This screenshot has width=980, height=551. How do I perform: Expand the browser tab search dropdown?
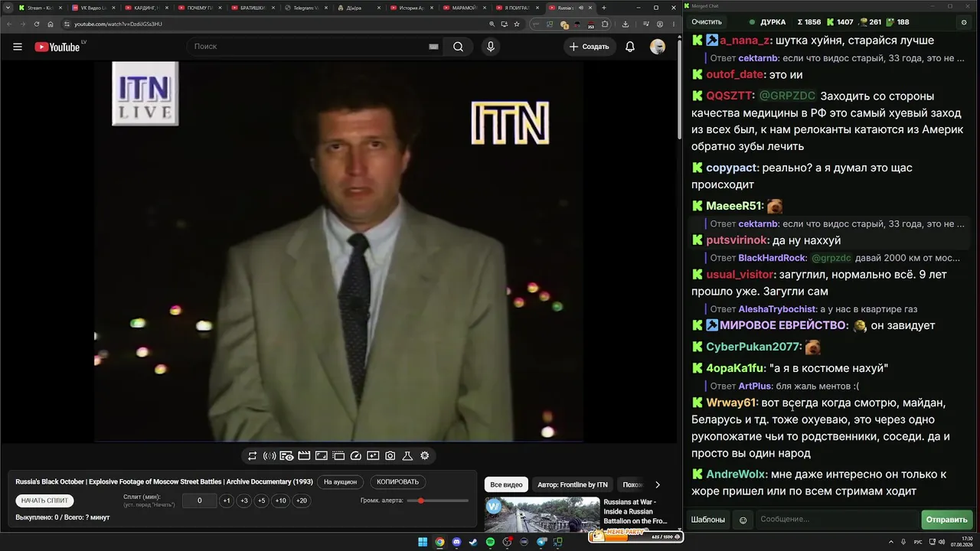pyautogui.click(x=7, y=8)
